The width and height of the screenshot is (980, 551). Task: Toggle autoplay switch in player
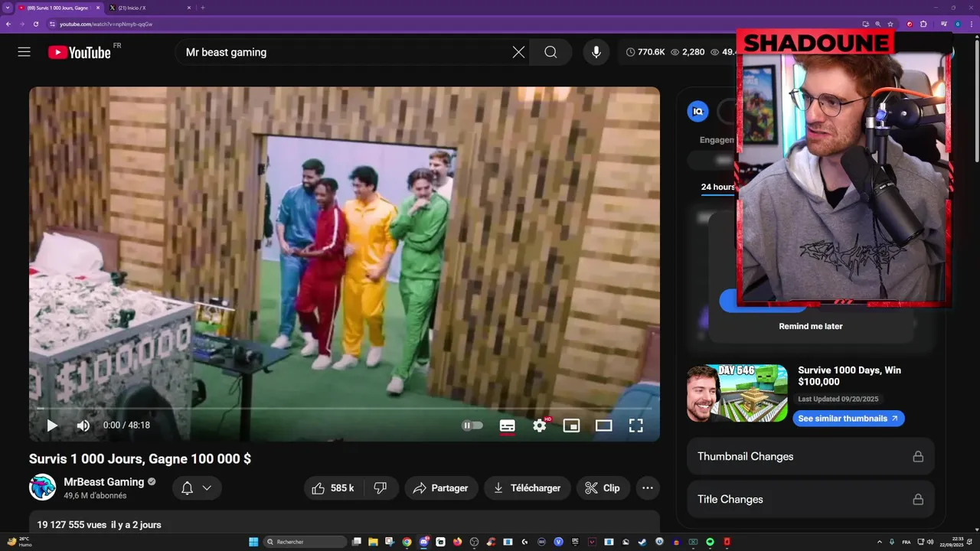[472, 425]
